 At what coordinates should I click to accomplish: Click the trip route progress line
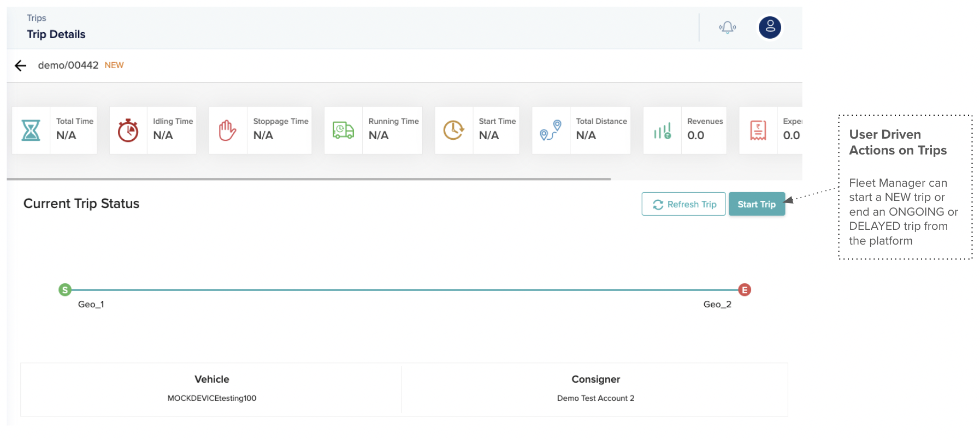click(404, 290)
